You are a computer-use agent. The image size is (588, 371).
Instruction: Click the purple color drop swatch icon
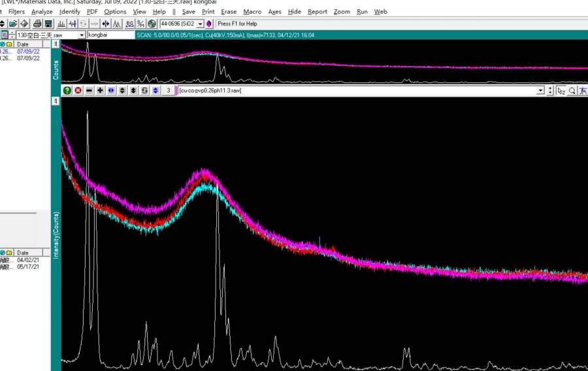click(x=209, y=24)
